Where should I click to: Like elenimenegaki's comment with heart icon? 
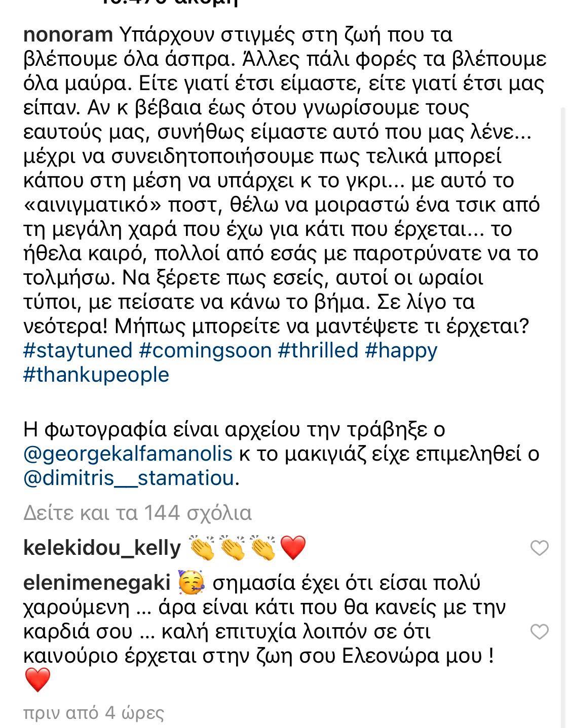[x=539, y=632]
